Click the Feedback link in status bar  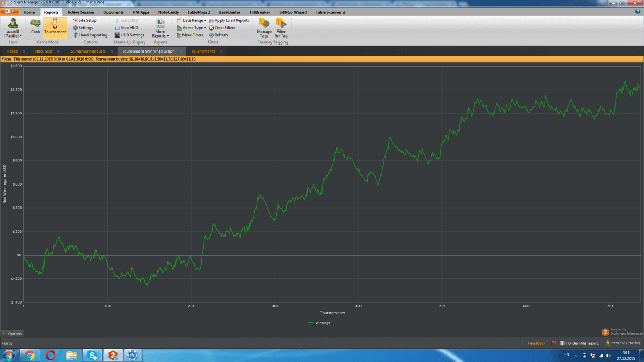pyautogui.click(x=536, y=343)
